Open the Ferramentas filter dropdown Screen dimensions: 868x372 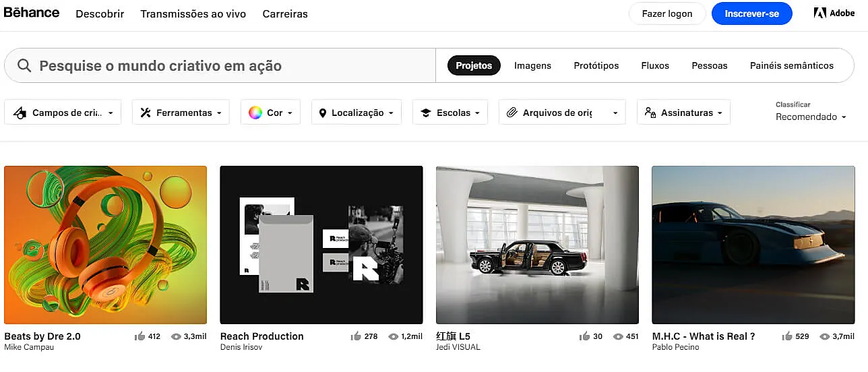(181, 113)
